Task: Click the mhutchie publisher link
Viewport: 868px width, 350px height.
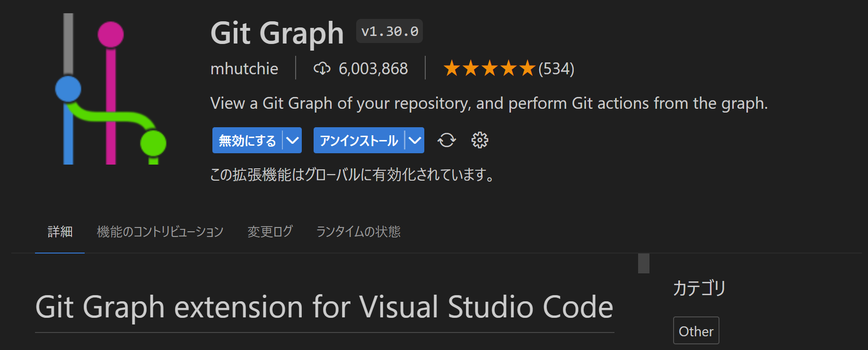Action: 244,69
